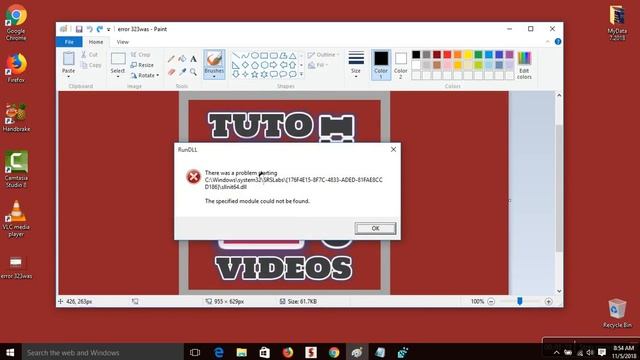Select the Line shape
This screenshot has height=360, width=640.
pos(236,56)
